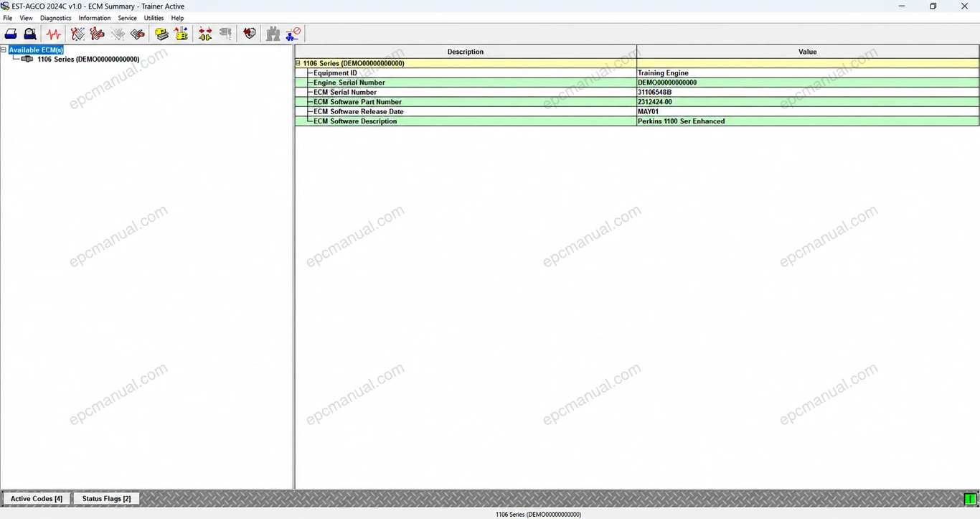Collapse the 1106 Series summary group
This screenshot has height=519, width=980.
click(298, 63)
